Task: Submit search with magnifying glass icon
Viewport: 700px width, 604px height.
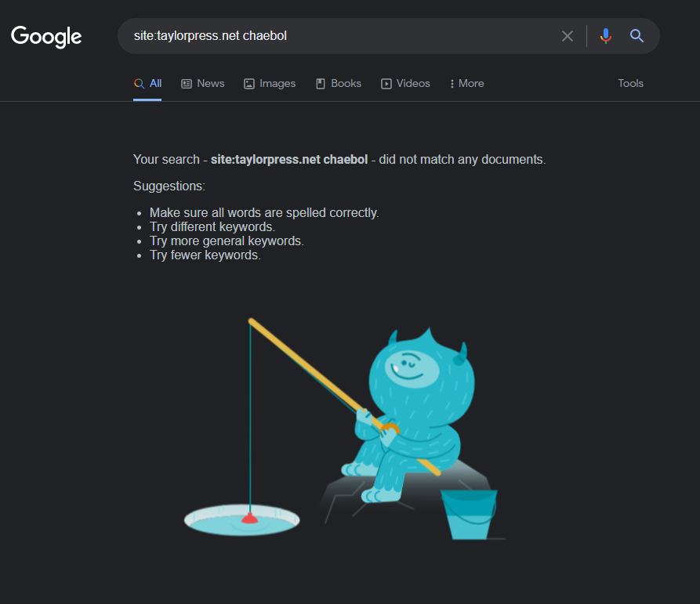Action: pyautogui.click(x=637, y=36)
